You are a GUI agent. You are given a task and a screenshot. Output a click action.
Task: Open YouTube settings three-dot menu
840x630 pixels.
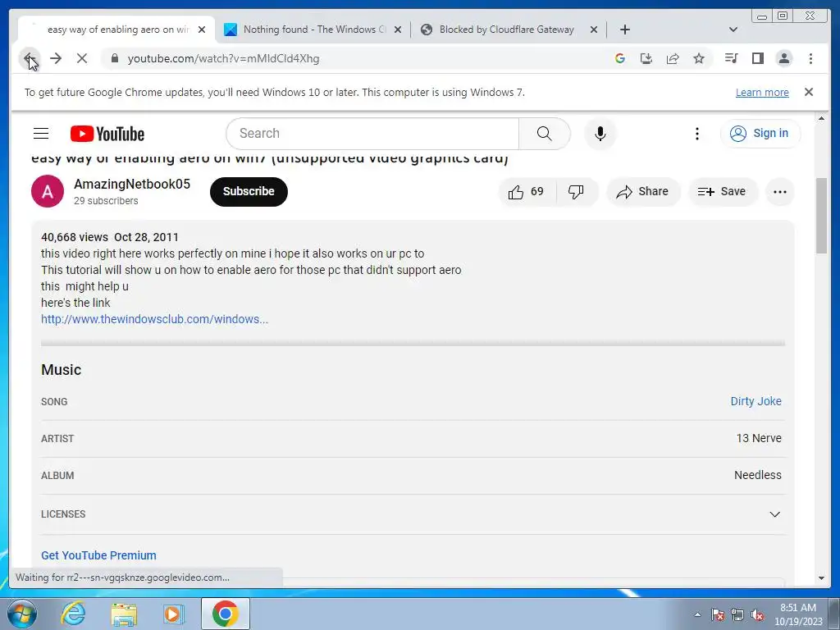click(x=697, y=134)
